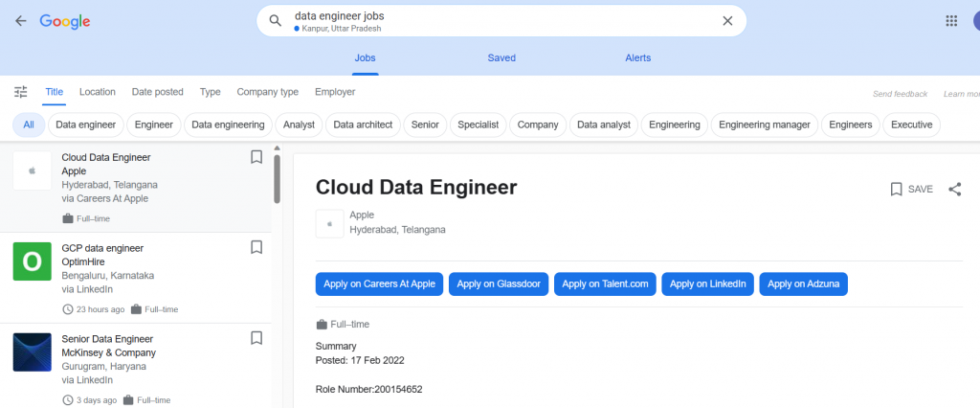Switch to the Jobs tab
Screen dimensions: 980x408
tap(365, 58)
